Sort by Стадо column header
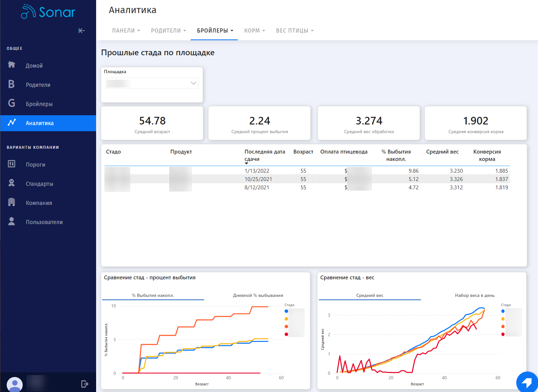 coord(113,152)
